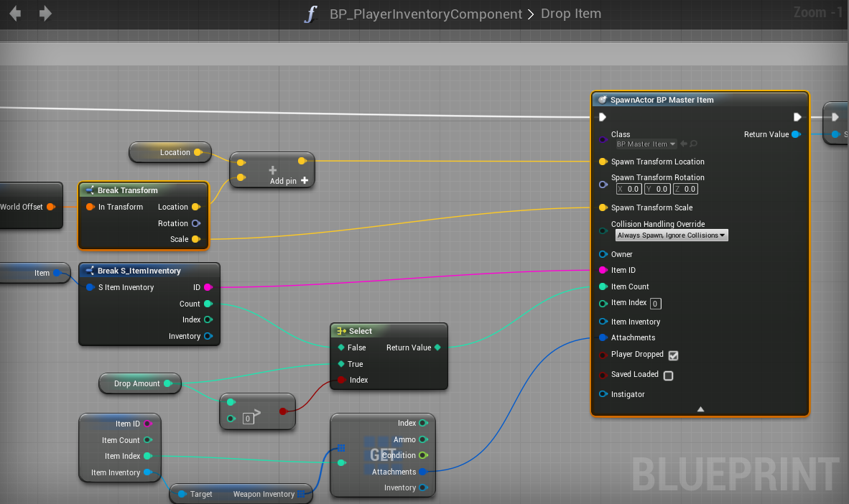Click Drop Item in breadcrumb
Viewport: 849px width, 504px height.
point(570,14)
